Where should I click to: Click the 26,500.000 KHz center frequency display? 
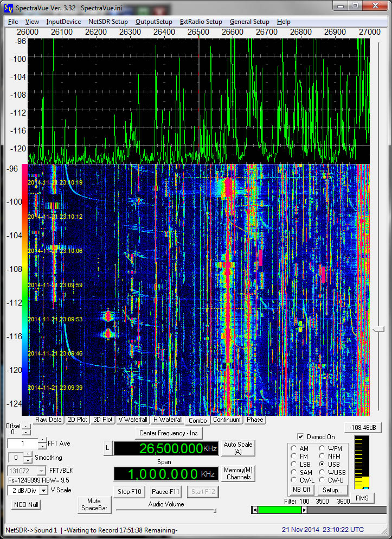click(x=166, y=448)
